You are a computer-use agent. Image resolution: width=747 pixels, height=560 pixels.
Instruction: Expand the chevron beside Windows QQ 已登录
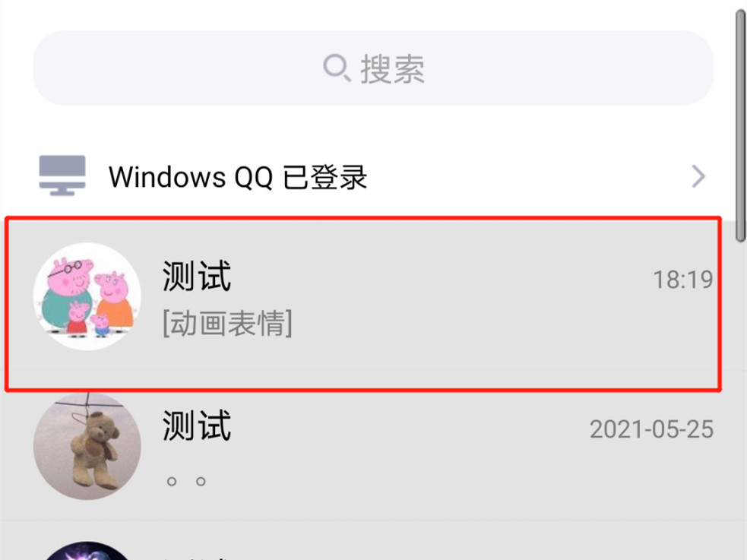click(698, 176)
